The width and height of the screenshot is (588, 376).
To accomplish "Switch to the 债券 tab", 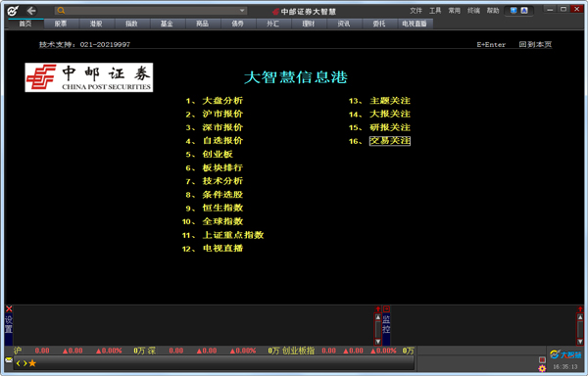I will tap(238, 23).
